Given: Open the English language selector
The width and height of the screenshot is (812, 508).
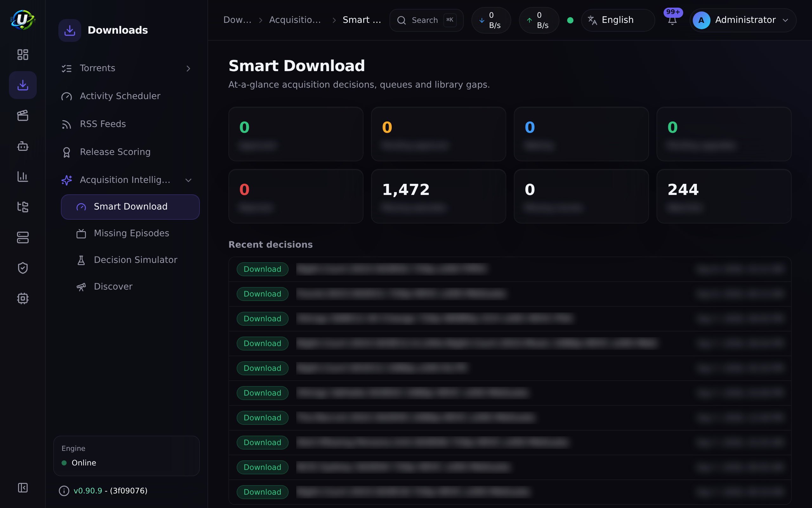Looking at the screenshot, I should pyautogui.click(x=618, y=20).
